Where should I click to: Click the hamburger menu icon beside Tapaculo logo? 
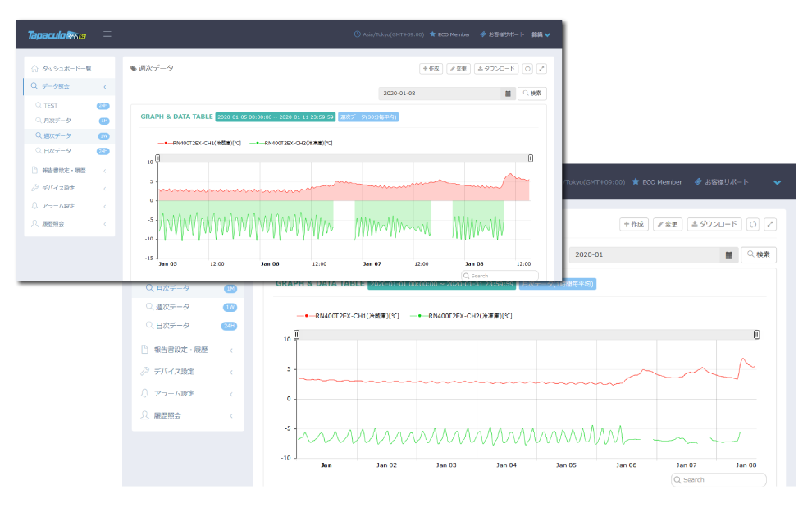tap(107, 34)
